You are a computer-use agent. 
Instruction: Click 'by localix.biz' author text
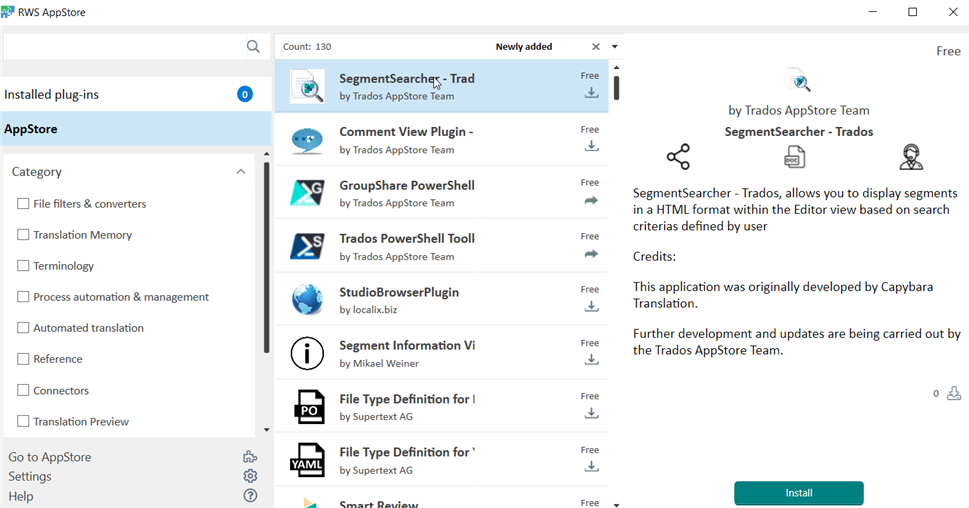point(368,310)
